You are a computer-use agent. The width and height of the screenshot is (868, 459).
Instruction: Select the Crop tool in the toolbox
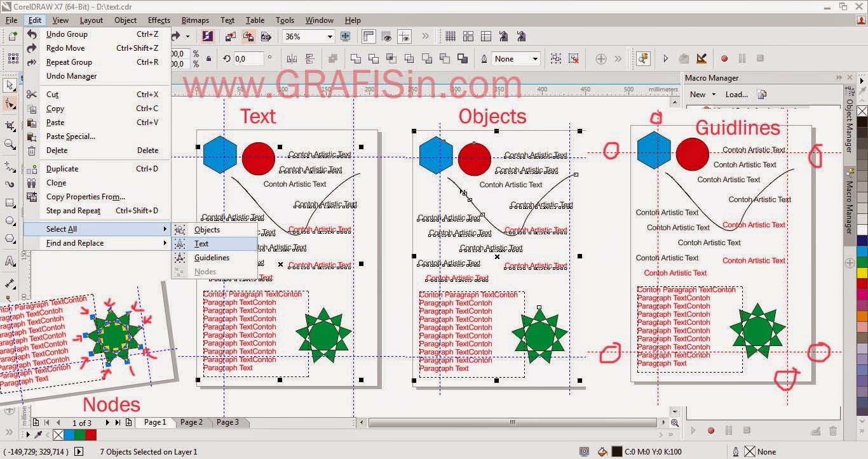[10, 125]
